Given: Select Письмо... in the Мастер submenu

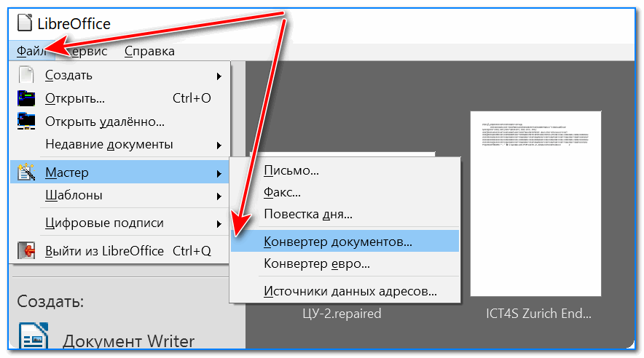Looking at the screenshot, I should tap(345, 170).
